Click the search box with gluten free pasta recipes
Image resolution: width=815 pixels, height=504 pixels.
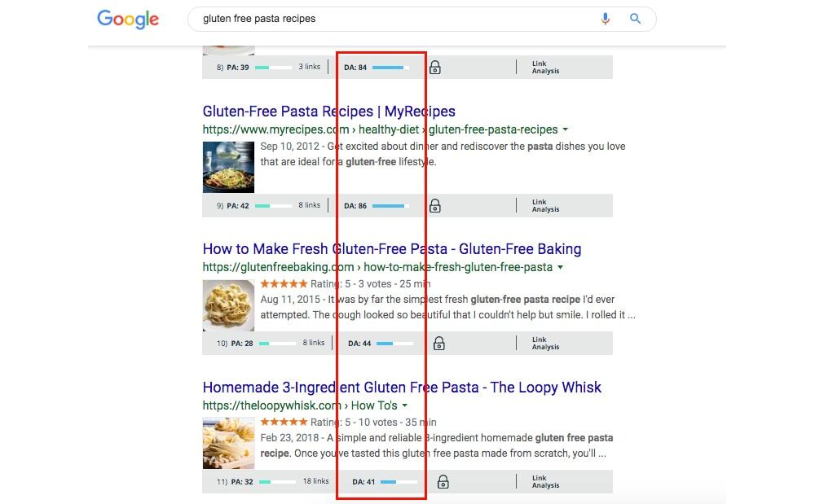[422, 20]
